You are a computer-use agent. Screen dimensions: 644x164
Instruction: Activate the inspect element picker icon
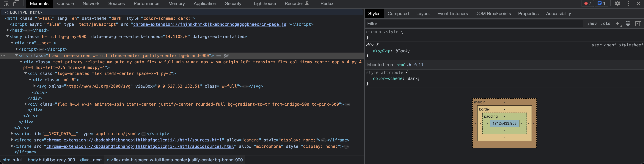point(6,4)
